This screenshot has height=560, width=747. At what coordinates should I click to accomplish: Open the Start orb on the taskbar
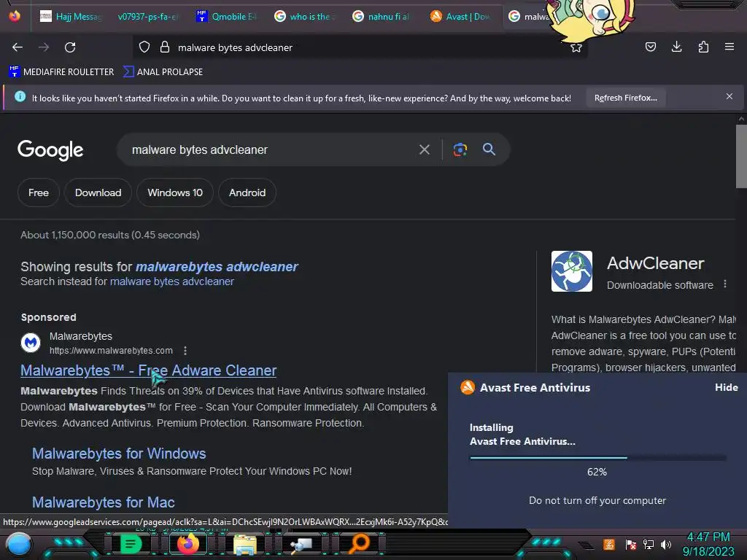pos(18,544)
